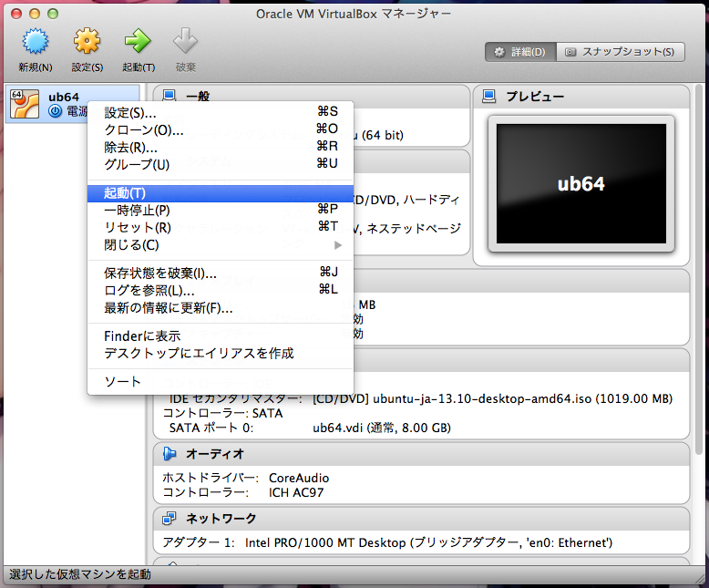Open the 設定(S) gear toolbar icon

87,41
